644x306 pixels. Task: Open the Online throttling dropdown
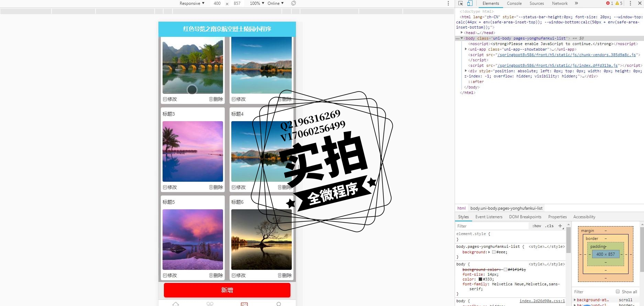[x=275, y=3]
